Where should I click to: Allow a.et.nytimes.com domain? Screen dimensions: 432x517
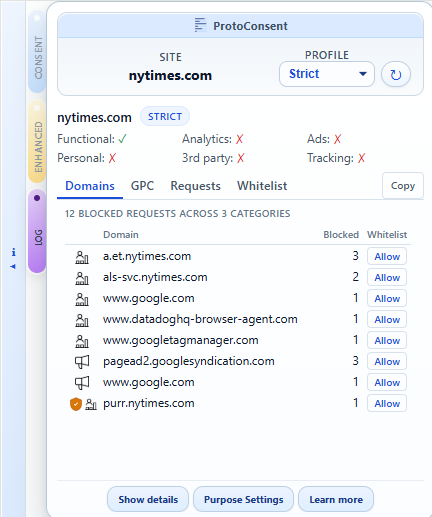coord(387,256)
